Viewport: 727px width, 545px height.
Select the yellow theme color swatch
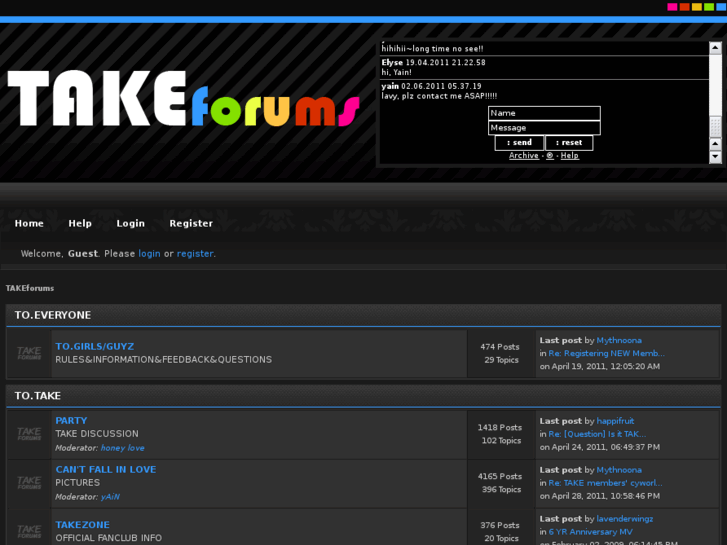[x=696, y=7]
